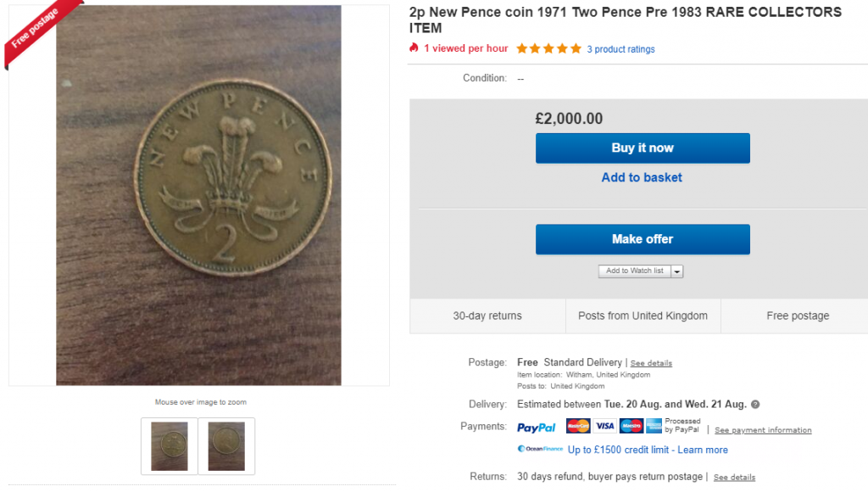Click the MasterCard payment icon

coord(578,426)
